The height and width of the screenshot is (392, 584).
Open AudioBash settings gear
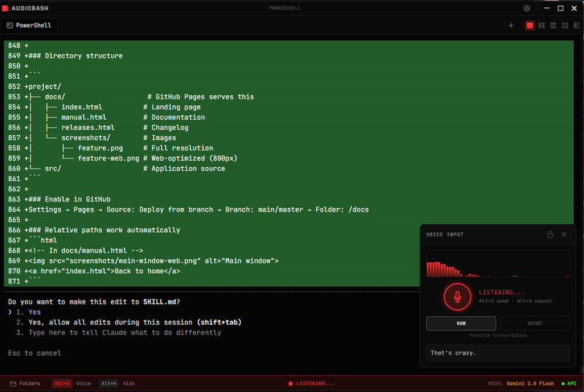click(x=527, y=8)
